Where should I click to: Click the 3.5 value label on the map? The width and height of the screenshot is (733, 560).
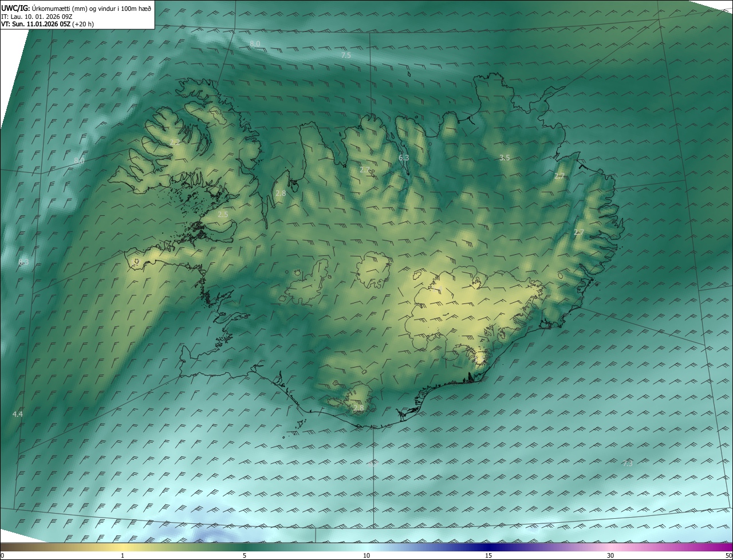click(505, 157)
